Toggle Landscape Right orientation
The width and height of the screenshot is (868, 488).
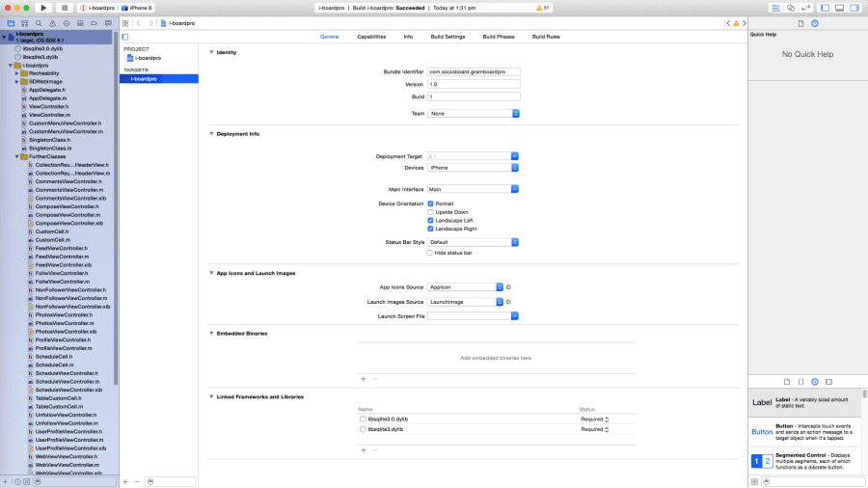(x=430, y=229)
